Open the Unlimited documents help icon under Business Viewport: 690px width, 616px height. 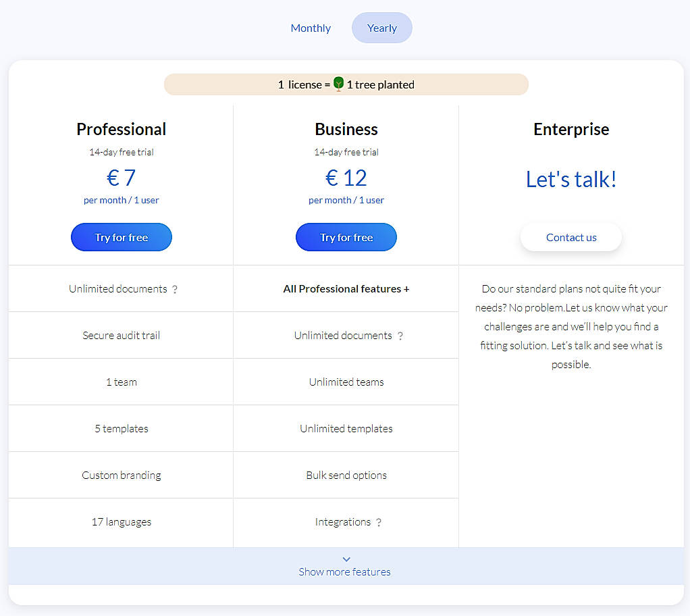click(x=401, y=335)
